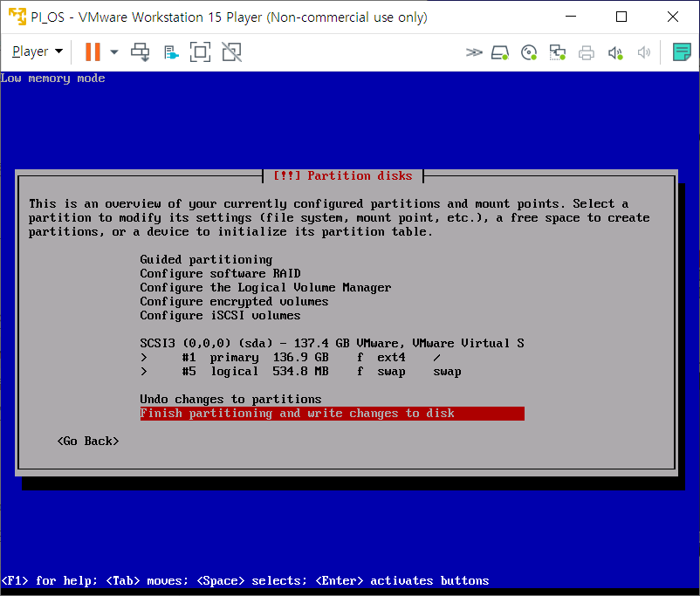Click Send Ctrl+Alt+Del icon
The height and width of the screenshot is (596, 700).
point(141,52)
